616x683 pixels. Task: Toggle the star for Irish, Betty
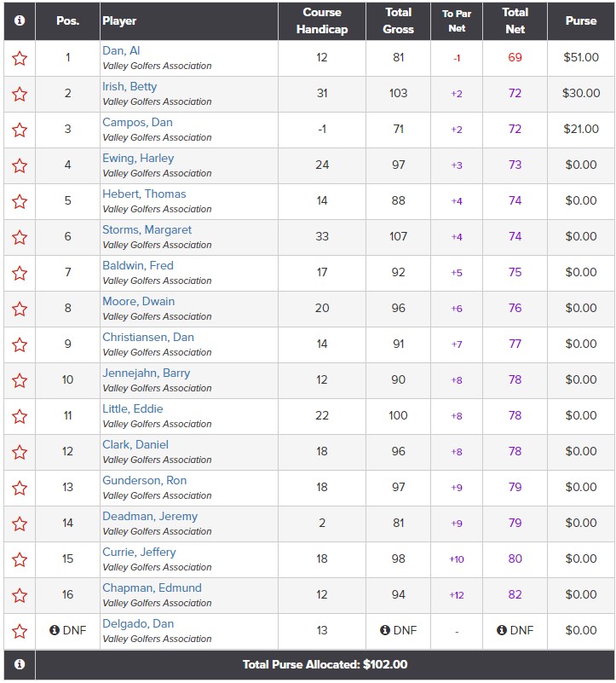tap(20, 94)
